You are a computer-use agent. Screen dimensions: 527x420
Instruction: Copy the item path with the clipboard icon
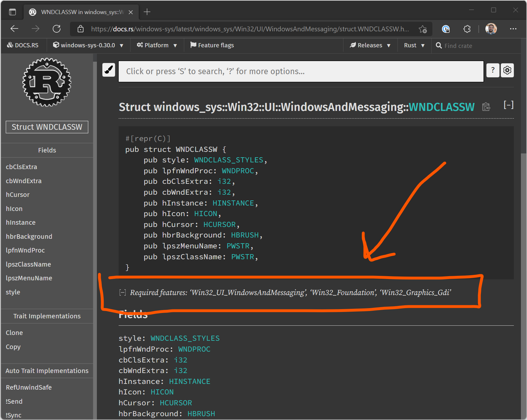click(x=486, y=107)
